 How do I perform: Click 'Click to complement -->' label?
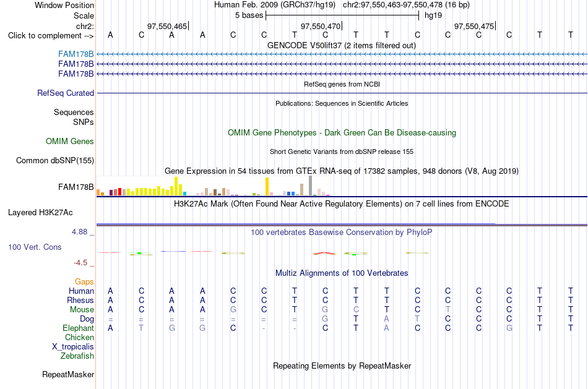coord(51,36)
